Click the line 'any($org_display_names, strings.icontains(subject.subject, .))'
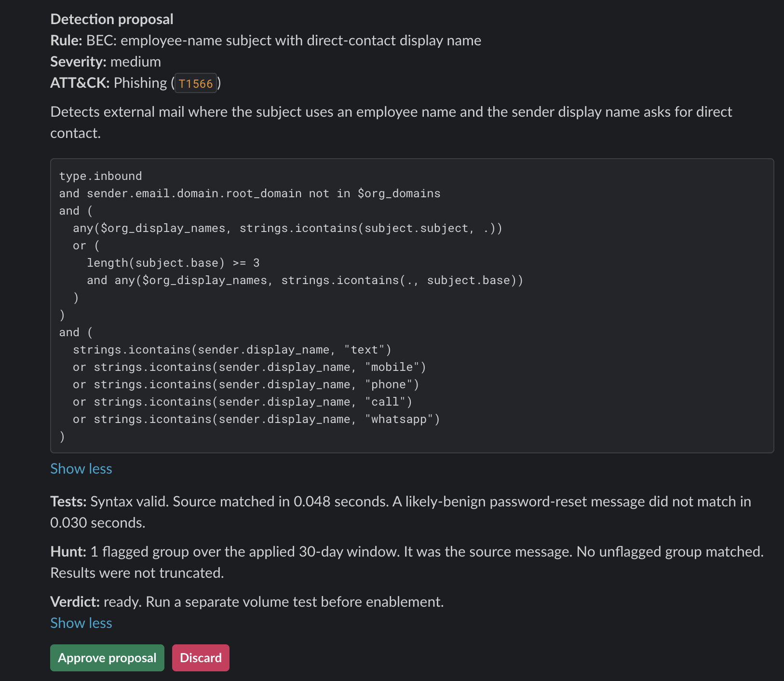This screenshot has width=784, height=681. [287, 228]
